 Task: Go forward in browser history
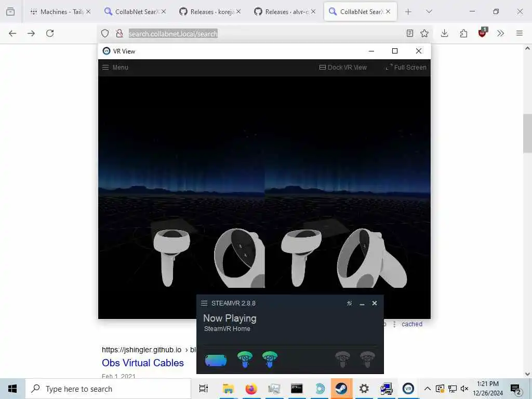(x=31, y=33)
